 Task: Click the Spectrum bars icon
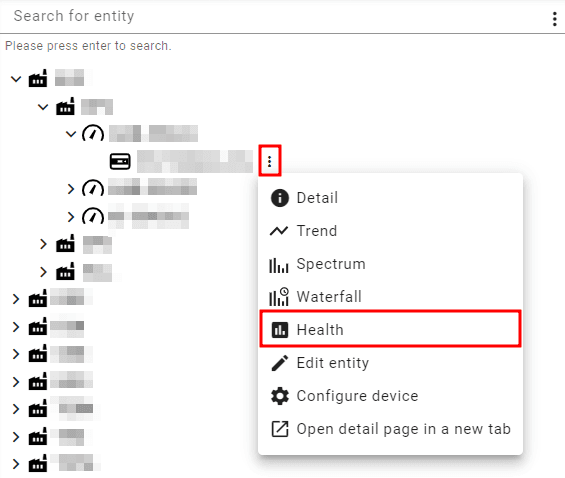pos(279,265)
